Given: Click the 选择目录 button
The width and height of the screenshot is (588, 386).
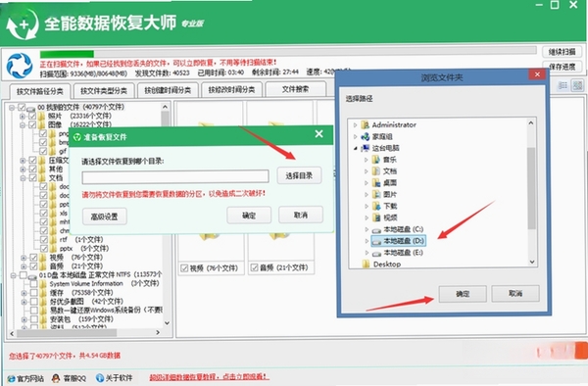Looking at the screenshot, I should tap(299, 175).
